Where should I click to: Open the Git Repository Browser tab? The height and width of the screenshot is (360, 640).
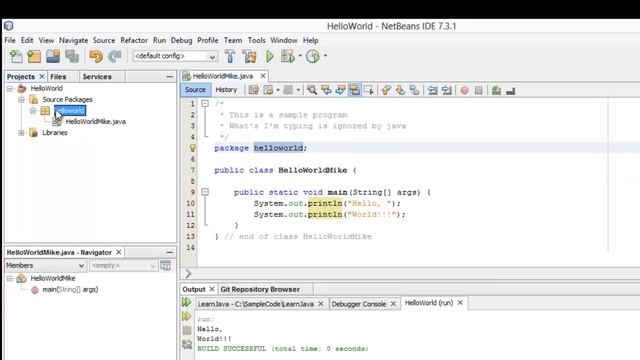pos(260,289)
